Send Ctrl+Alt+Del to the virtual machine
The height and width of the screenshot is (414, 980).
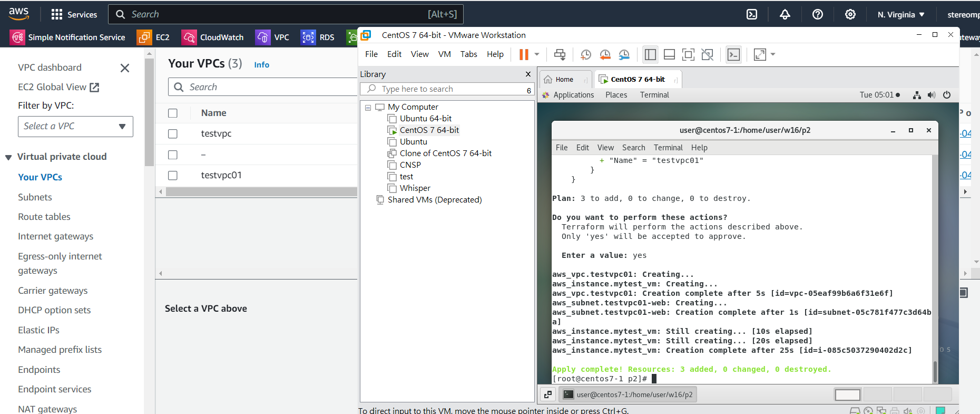[560, 54]
